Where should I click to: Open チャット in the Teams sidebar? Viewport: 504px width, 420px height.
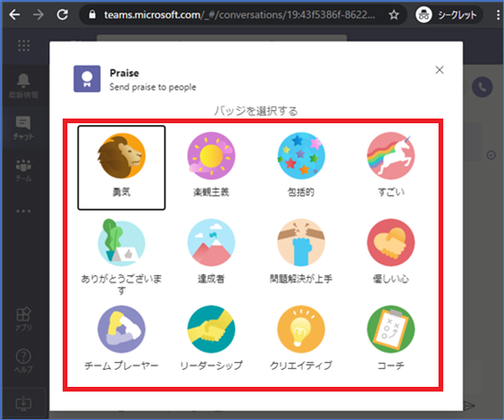point(24,128)
